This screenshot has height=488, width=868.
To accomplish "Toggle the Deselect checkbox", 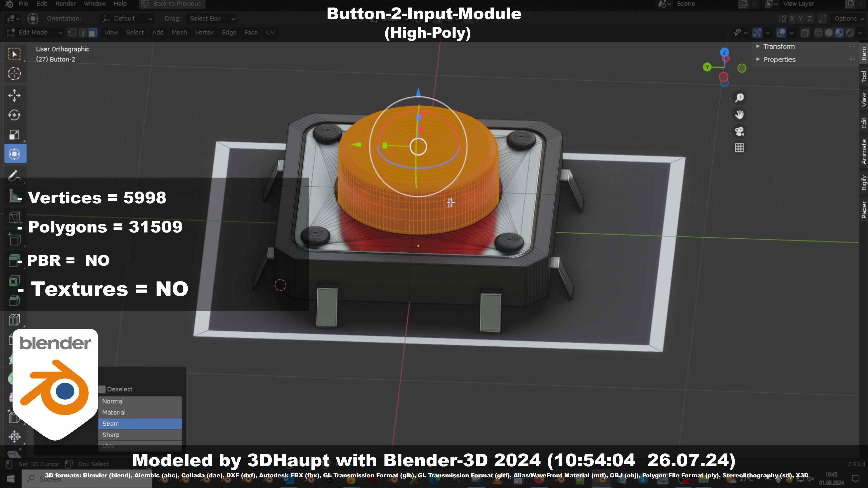I will coord(102,389).
